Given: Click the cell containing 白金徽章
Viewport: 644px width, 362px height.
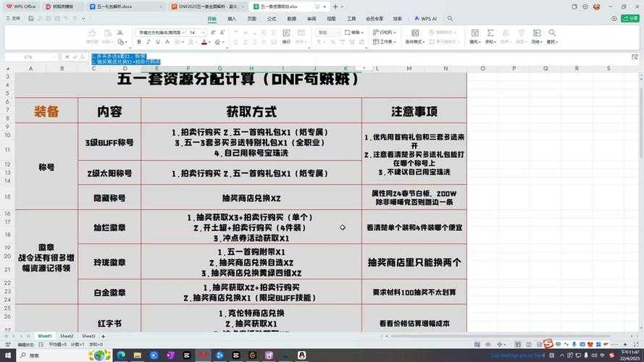Looking at the screenshot, I should pos(109,292).
